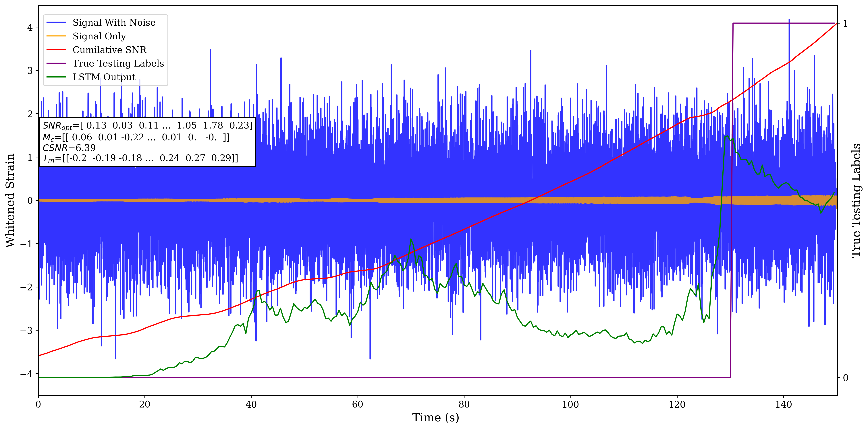Click the blue Signal With Noise legend line
Viewport: 868px width, 429px height.
pos(56,23)
